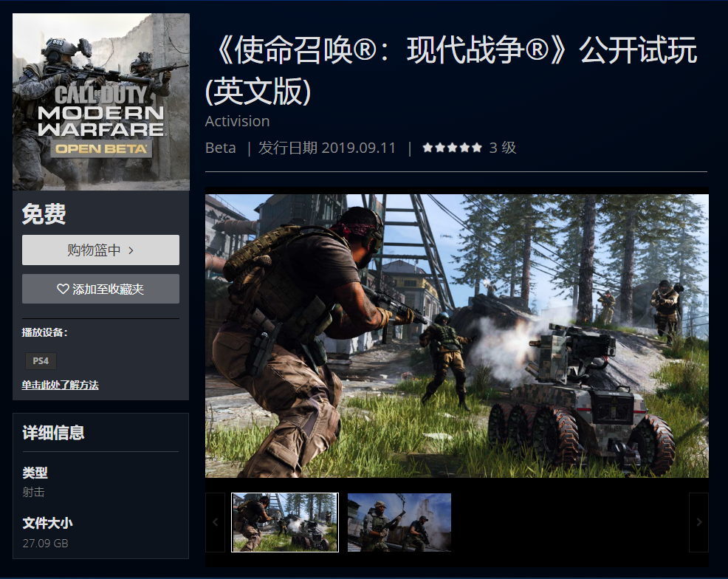This screenshot has height=579, width=728.
Task: Click the 3 级 rating count
Action: click(x=503, y=148)
